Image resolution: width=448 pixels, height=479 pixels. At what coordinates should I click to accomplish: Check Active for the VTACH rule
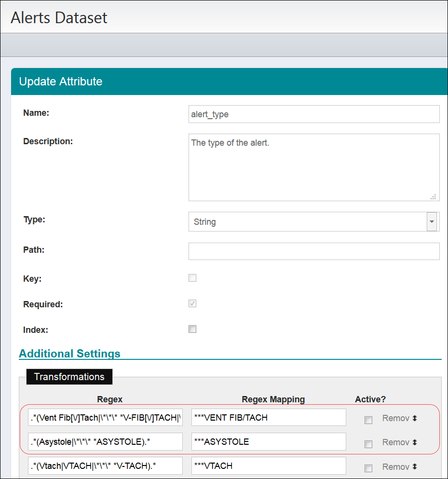tap(368, 468)
